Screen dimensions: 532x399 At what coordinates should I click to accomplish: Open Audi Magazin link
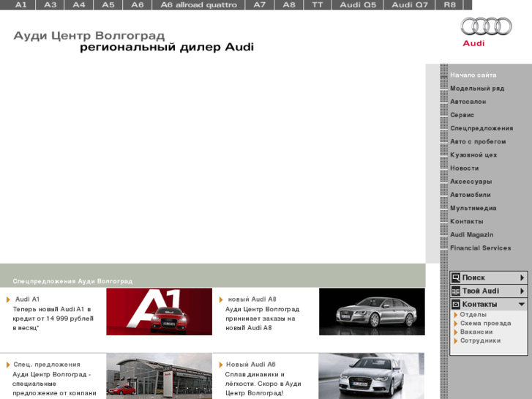pyautogui.click(x=471, y=235)
